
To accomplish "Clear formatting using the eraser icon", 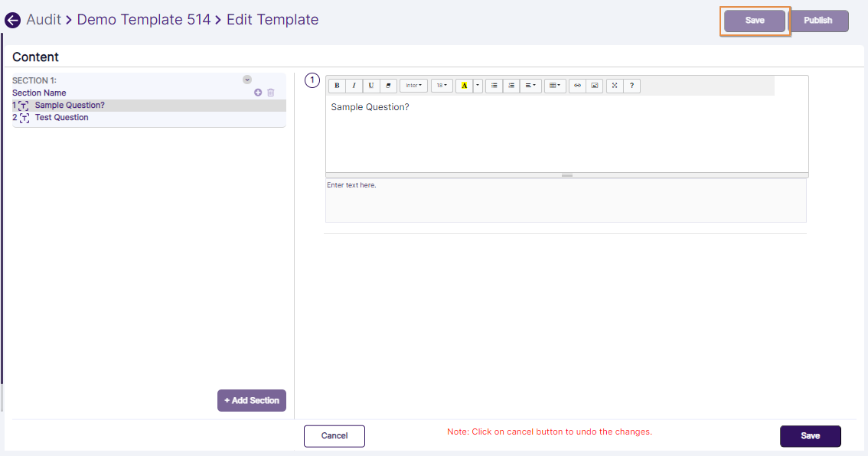I will (388, 85).
